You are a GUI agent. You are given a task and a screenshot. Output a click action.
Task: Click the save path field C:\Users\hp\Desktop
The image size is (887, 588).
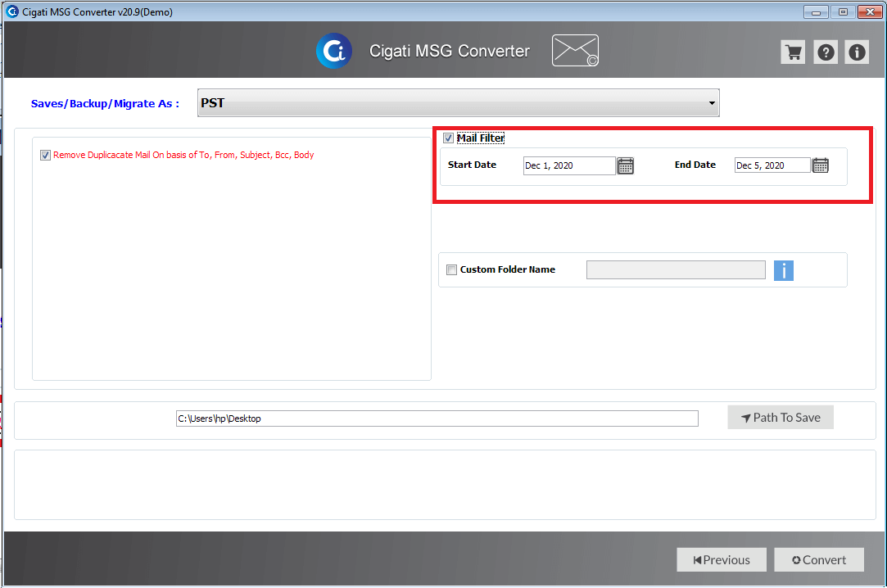pyautogui.click(x=437, y=418)
